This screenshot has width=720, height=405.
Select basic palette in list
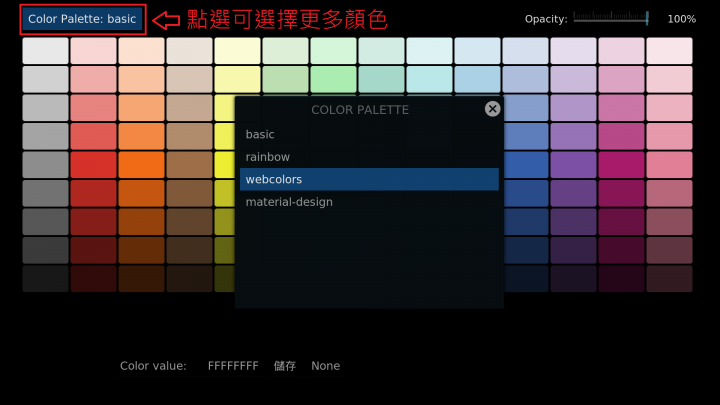click(x=369, y=134)
